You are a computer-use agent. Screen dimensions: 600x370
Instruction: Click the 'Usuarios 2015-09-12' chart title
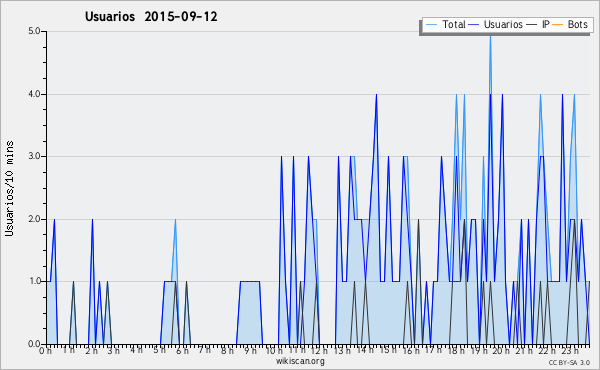click(x=151, y=16)
